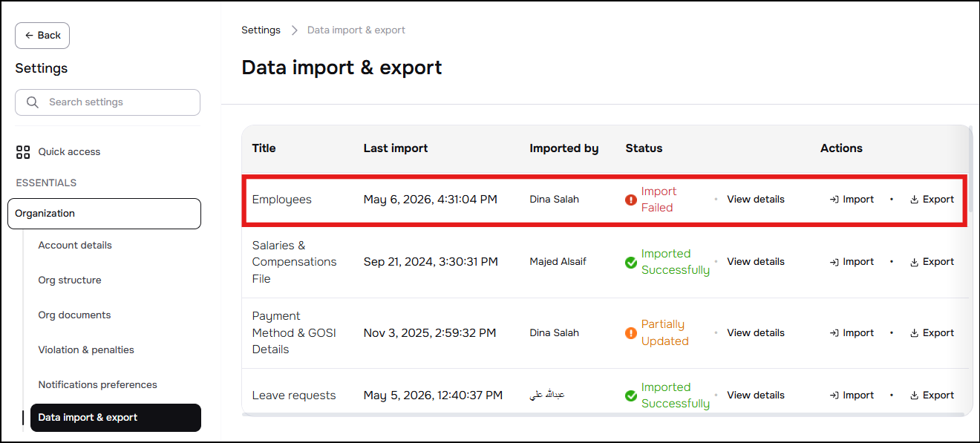This screenshot has width=980, height=443.
Task: Go back using the Back button
Action: [42, 36]
